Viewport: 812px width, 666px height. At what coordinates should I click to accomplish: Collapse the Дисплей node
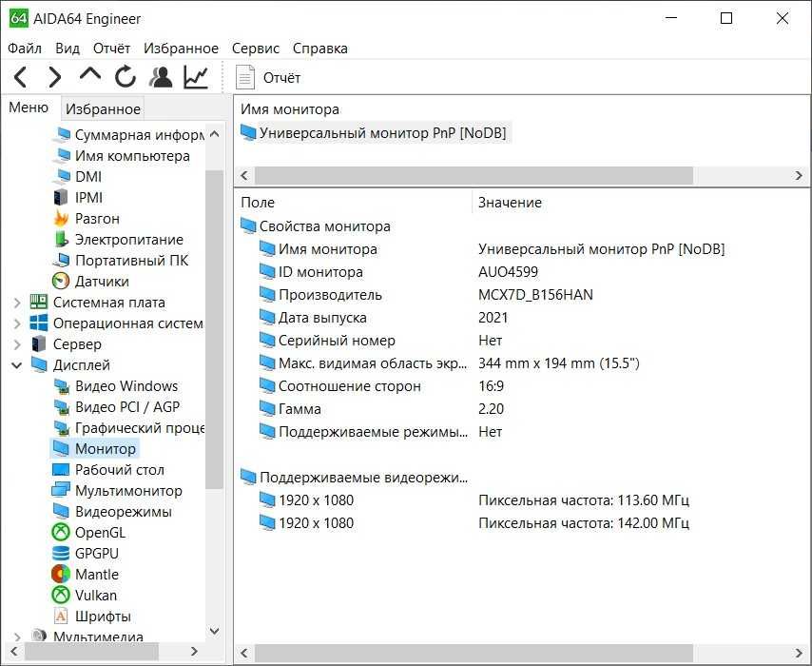(x=17, y=365)
